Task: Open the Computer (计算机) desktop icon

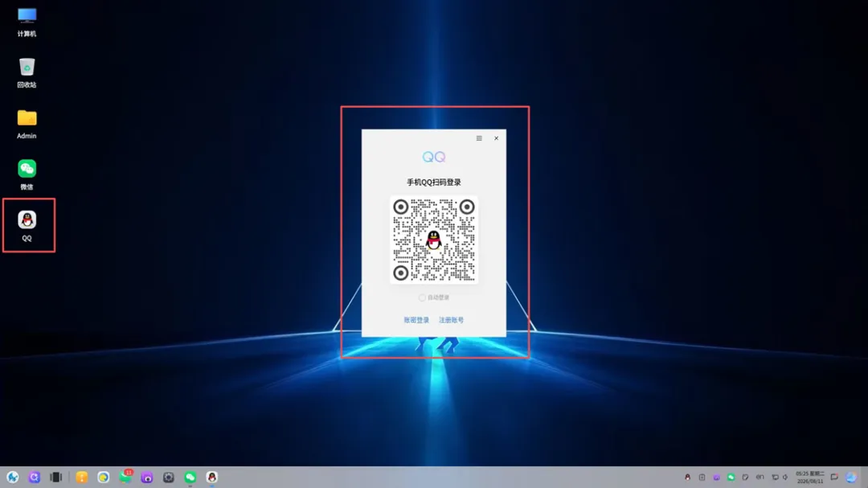Action: pos(27,23)
